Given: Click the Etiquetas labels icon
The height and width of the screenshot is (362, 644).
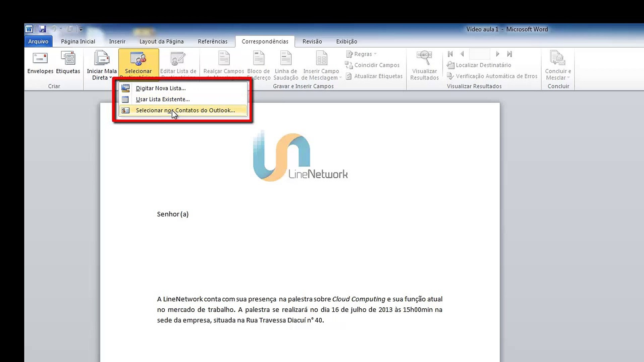Looking at the screenshot, I should 68,59.
